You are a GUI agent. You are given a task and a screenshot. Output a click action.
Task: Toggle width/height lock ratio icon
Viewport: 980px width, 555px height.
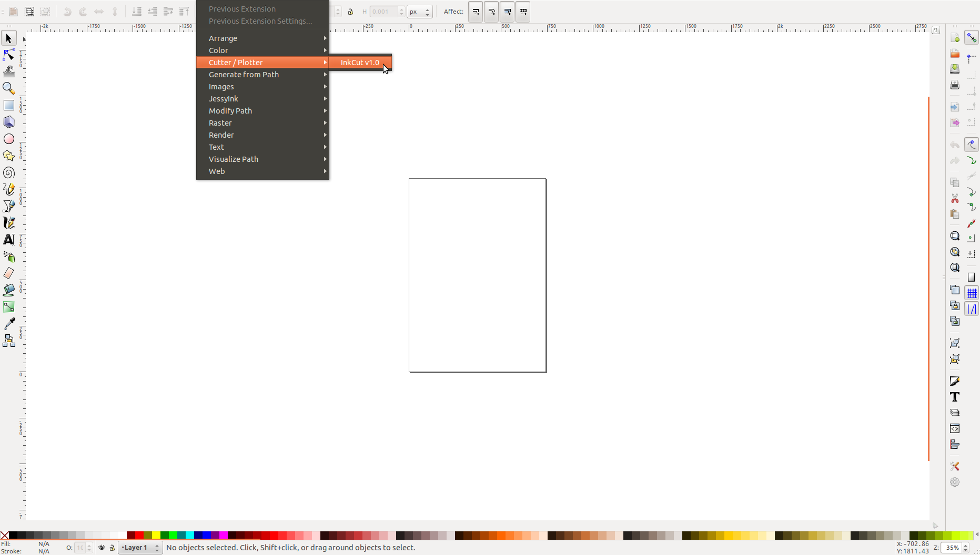click(350, 12)
